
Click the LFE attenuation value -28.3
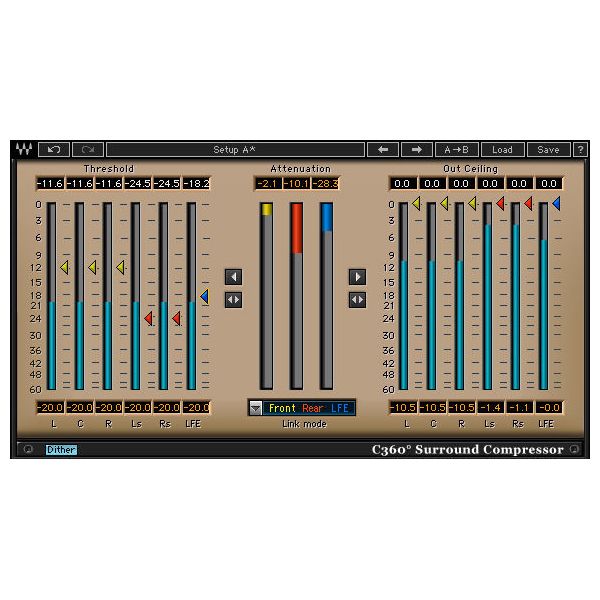(326, 184)
